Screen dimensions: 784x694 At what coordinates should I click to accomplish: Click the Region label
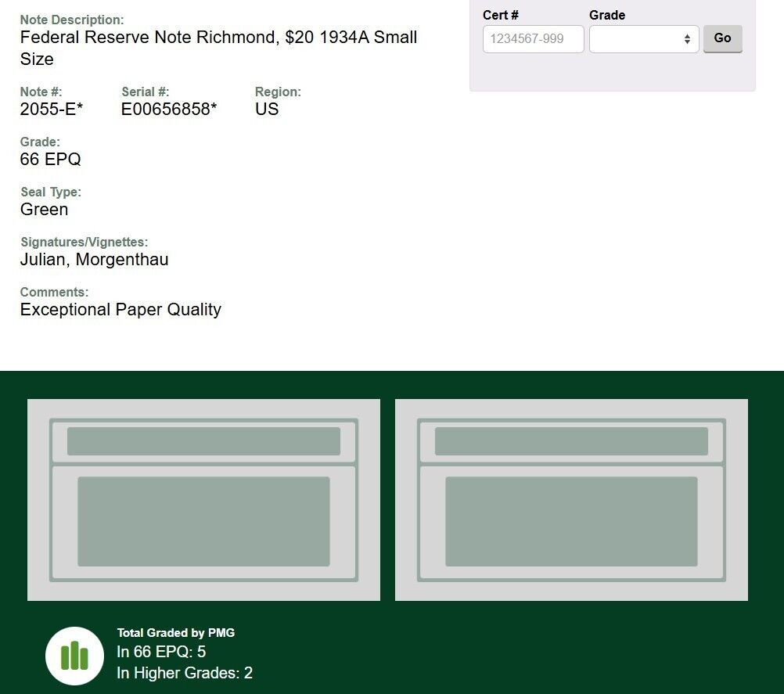pos(278,92)
